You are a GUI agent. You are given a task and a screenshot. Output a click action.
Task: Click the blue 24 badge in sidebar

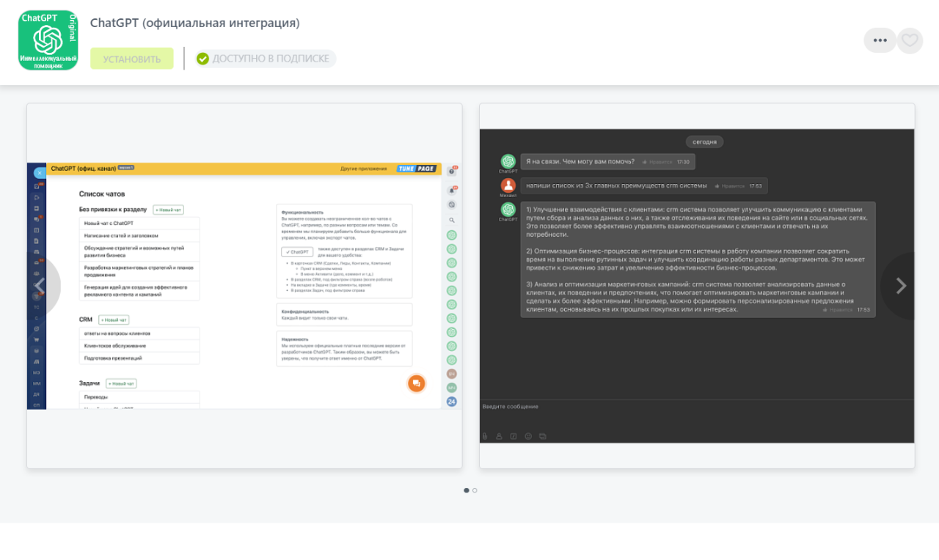click(452, 402)
